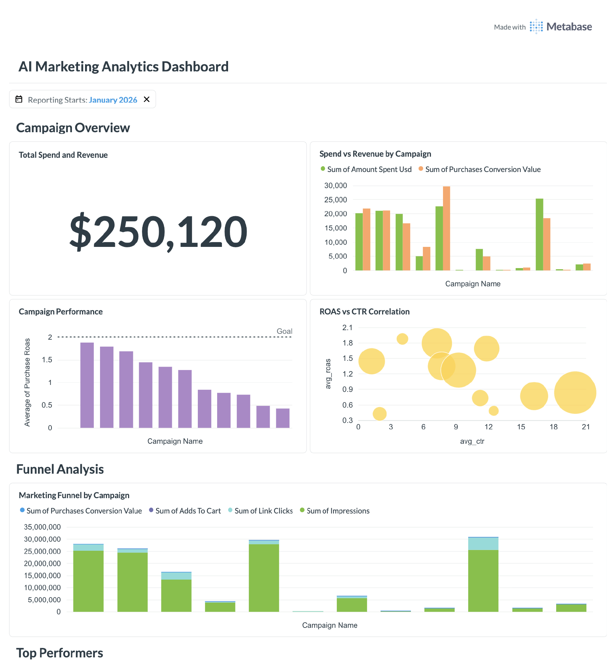Click the calendar icon in Reporting Starts filter
The image size is (616, 672).
coord(19,99)
